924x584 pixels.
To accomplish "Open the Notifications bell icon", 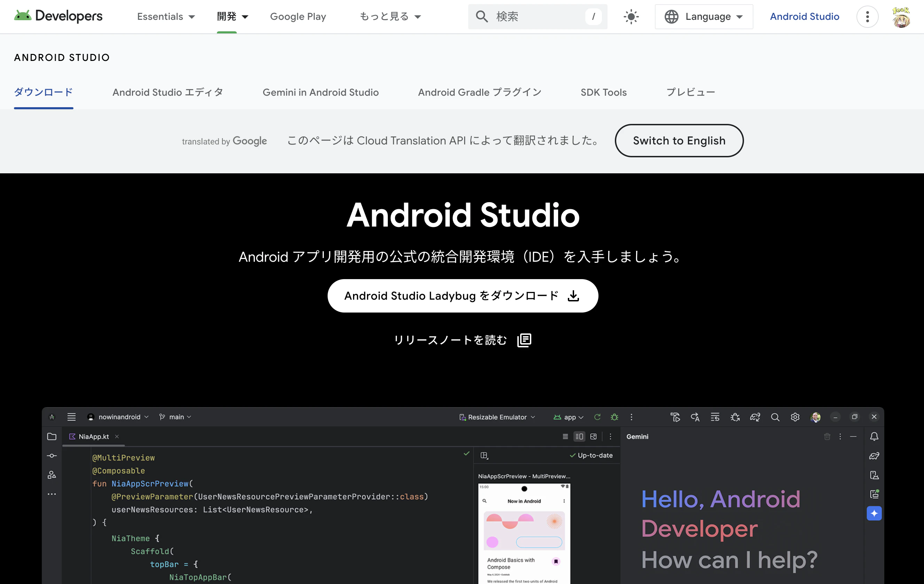I will 874,436.
